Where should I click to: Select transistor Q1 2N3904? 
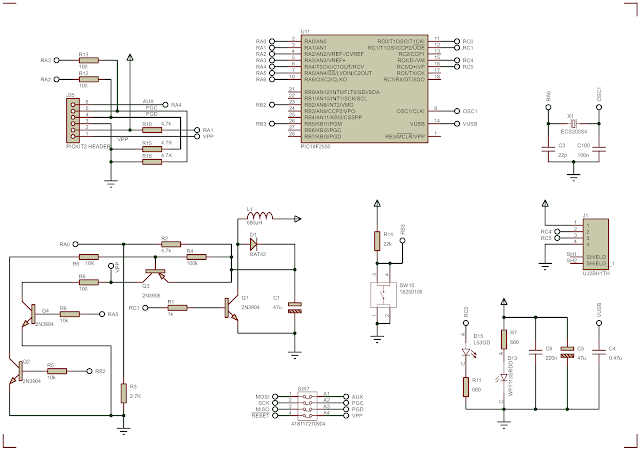point(231,307)
